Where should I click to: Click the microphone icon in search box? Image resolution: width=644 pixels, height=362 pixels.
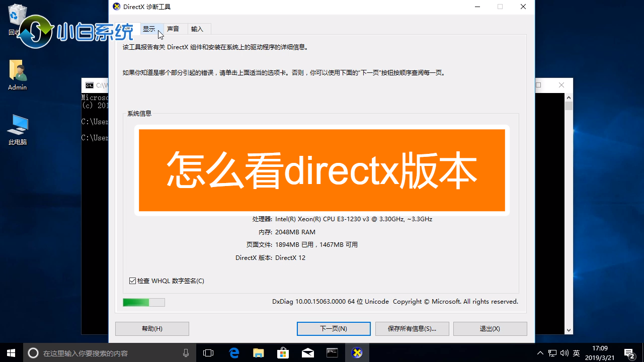click(186, 353)
